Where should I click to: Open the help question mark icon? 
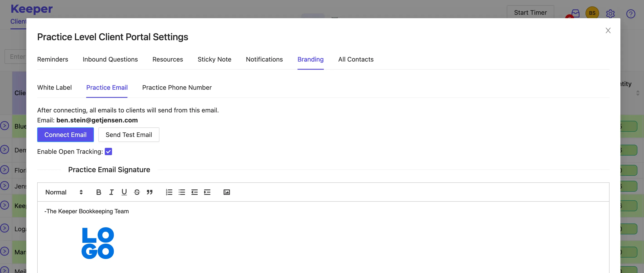pos(630,14)
